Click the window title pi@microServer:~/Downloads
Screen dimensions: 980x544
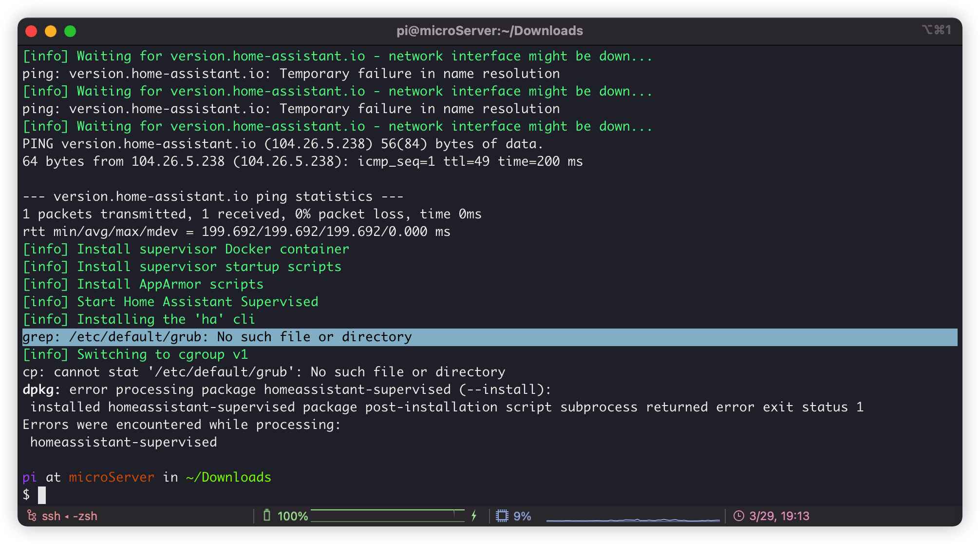click(x=490, y=31)
